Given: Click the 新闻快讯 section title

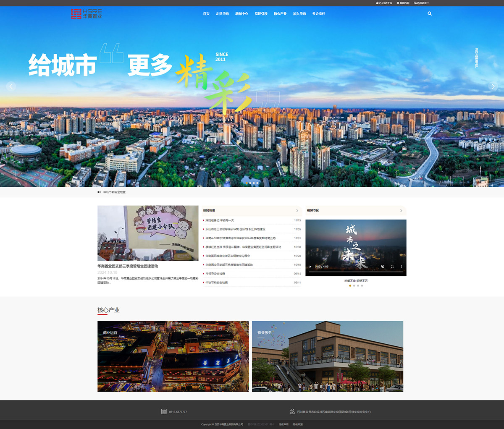Looking at the screenshot, I should pos(209,211).
